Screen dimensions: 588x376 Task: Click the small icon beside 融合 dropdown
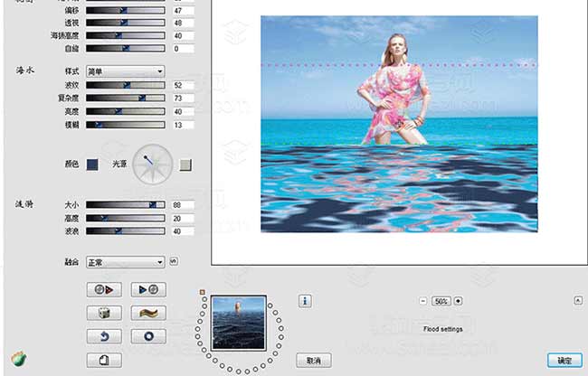pyautogui.click(x=174, y=262)
